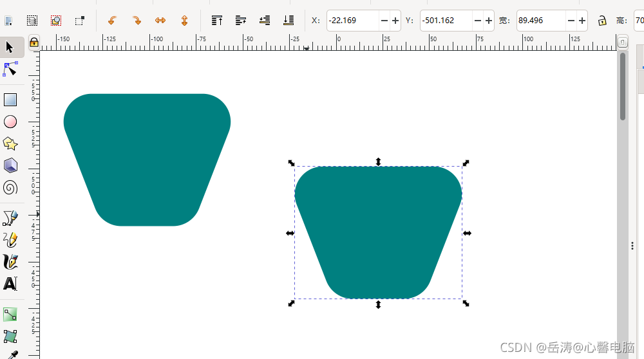Viewport: 644px width, 359px height.
Task: Flip selection vertically
Action: coord(184,21)
